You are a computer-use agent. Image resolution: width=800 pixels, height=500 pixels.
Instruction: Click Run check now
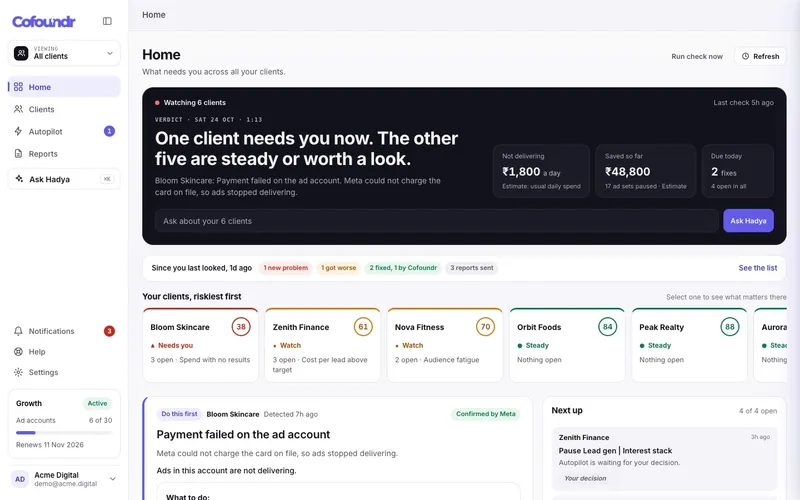(697, 57)
